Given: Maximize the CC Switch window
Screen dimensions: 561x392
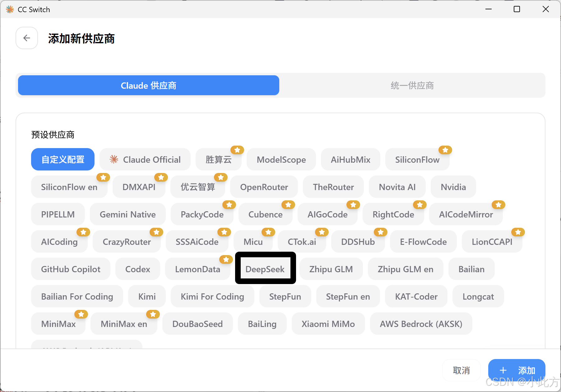Looking at the screenshot, I should point(517,9).
